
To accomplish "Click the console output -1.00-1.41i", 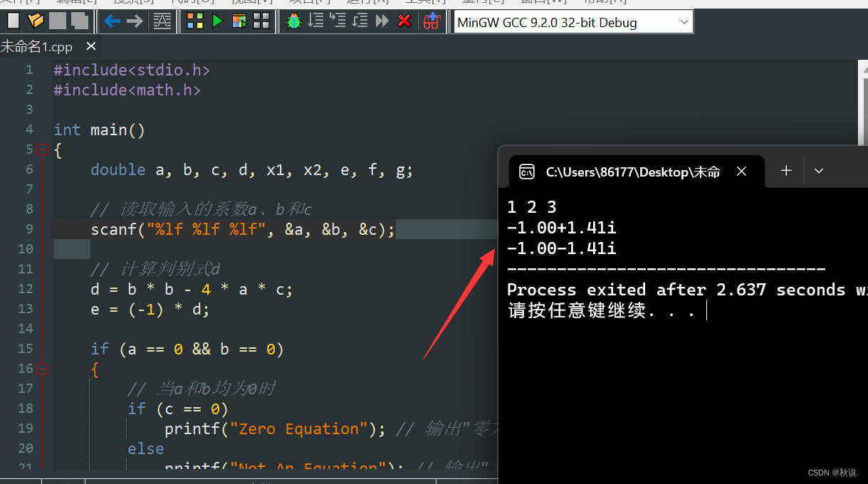I will pyautogui.click(x=562, y=248).
